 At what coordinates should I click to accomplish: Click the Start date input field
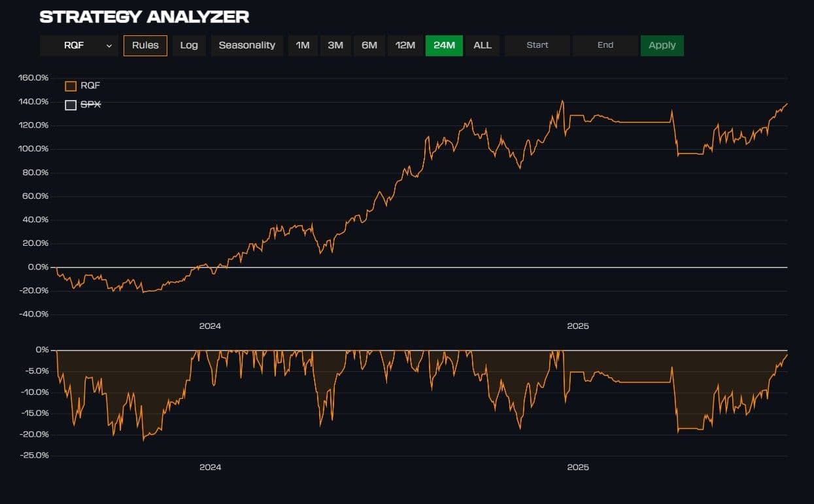537,45
